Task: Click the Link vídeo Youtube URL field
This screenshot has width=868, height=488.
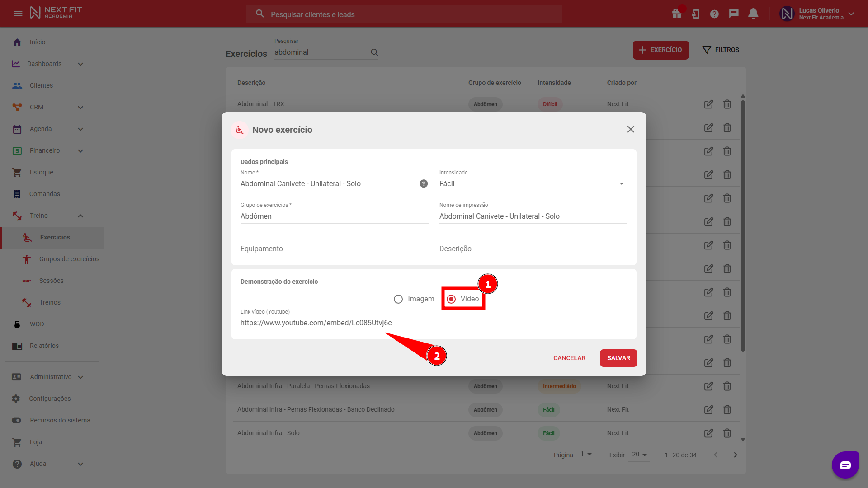Action: [433, 323]
